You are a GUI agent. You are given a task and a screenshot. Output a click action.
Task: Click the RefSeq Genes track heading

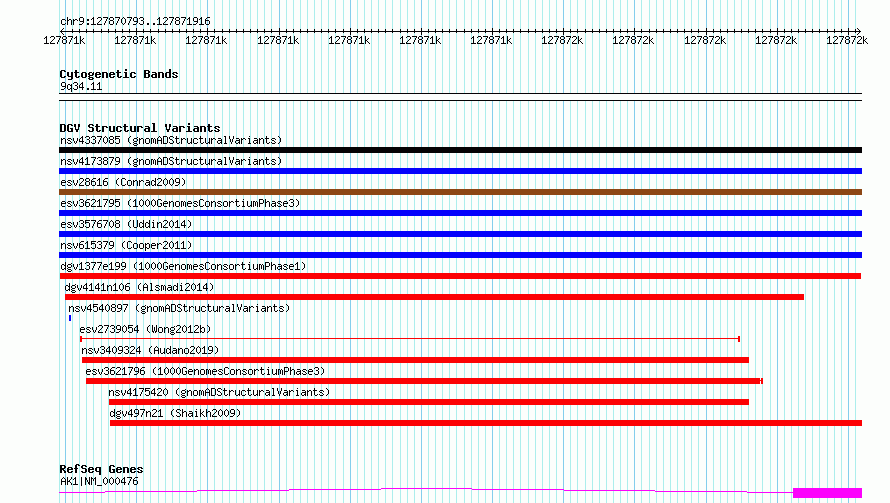[x=101, y=469]
